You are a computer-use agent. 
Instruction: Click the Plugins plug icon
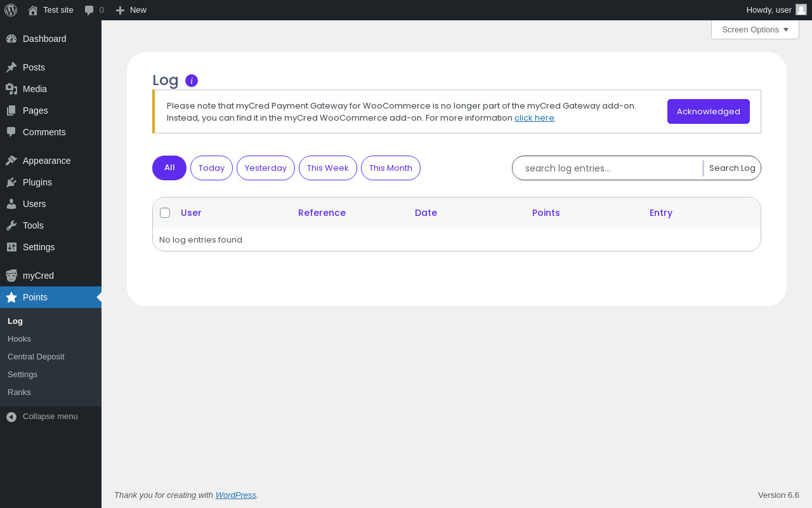[x=11, y=182]
